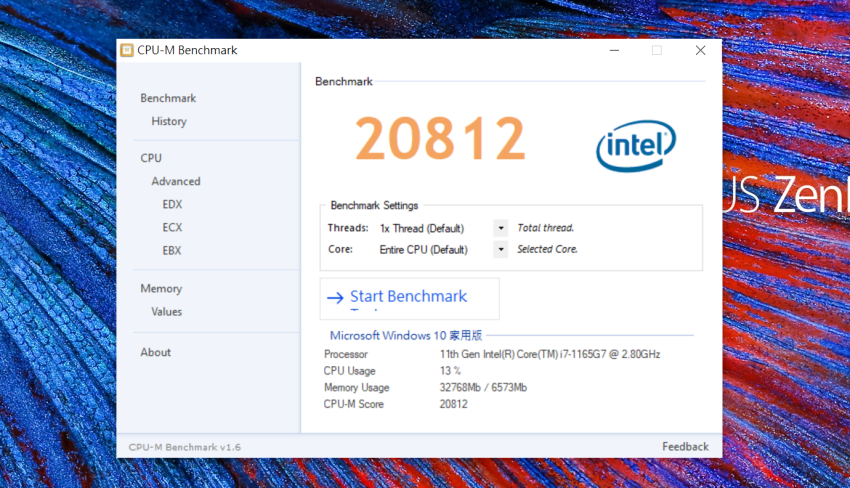This screenshot has height=488, width=850.
Task: Click the CPU-M Benchmark v1.6 status text
Action: 184,447
